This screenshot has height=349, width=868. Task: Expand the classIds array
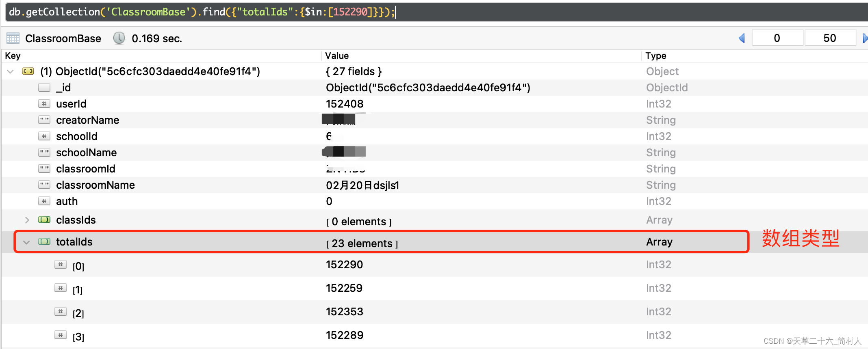27,220
